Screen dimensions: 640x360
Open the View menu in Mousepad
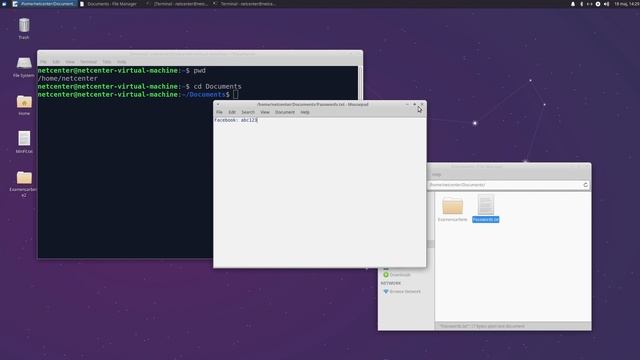[x=265, y=112]
